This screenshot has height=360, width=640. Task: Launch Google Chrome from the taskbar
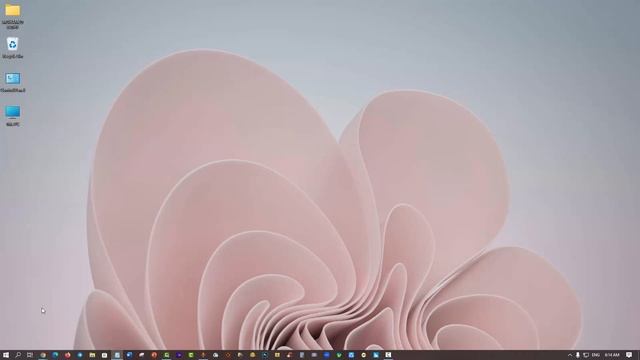[x=43, y=355]
